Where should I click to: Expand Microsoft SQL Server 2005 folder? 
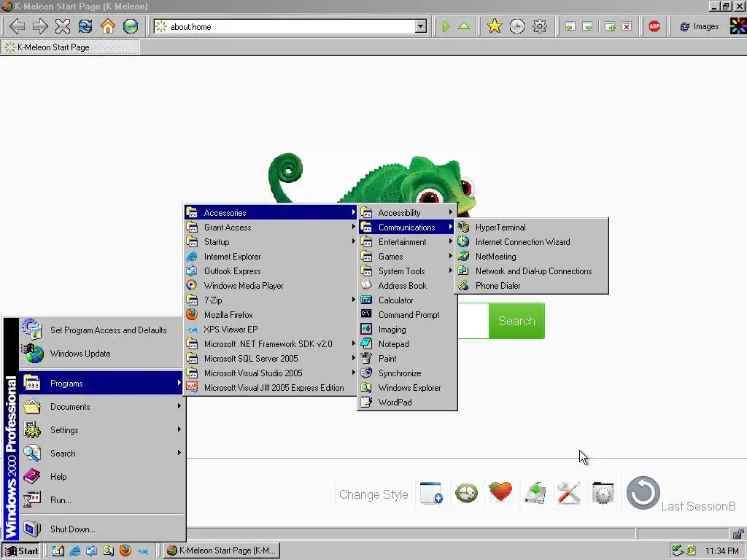tap(271, 359)
